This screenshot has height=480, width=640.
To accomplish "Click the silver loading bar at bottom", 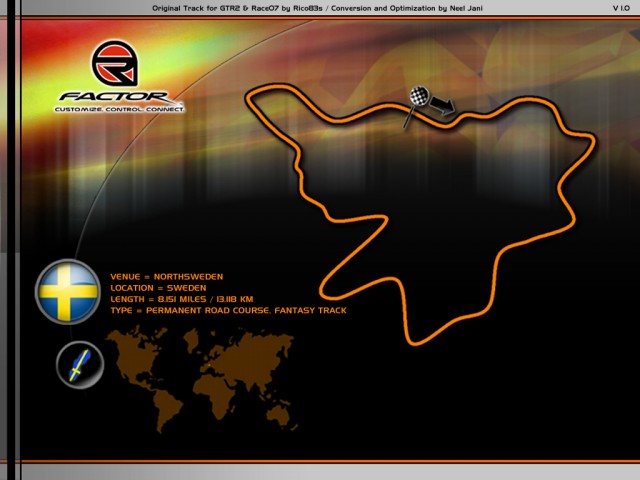I will coord(320,470).
